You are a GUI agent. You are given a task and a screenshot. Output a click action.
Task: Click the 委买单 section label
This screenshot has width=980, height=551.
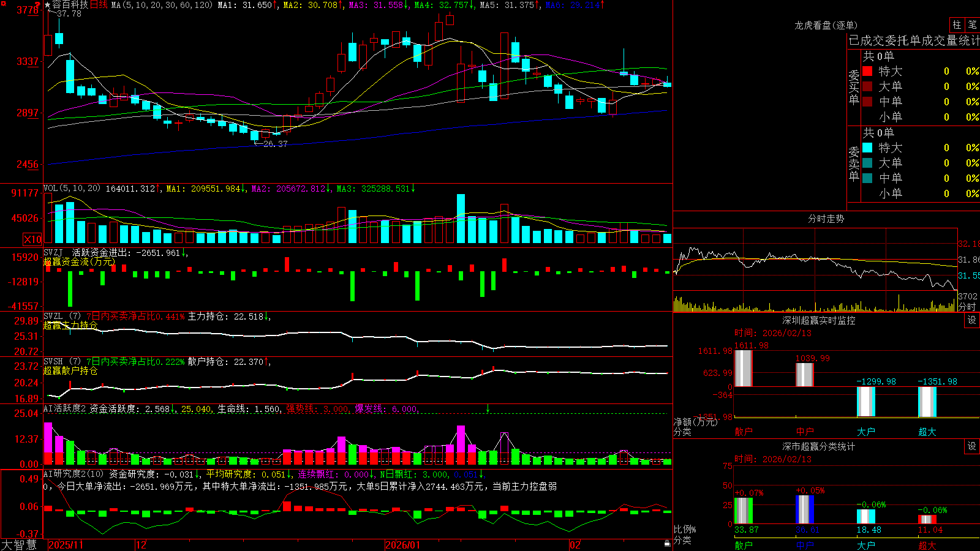tap(854, 88)
